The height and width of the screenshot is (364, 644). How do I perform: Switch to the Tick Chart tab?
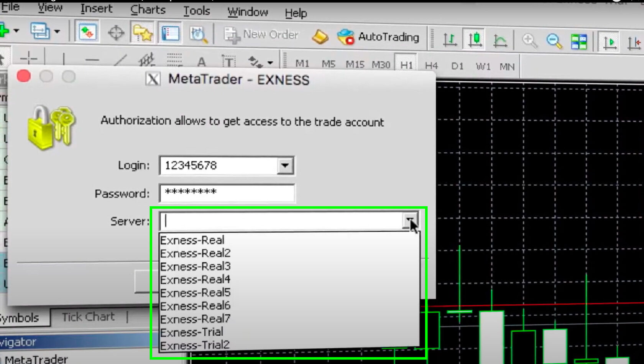pyautogui.click(x=87, y=316)
